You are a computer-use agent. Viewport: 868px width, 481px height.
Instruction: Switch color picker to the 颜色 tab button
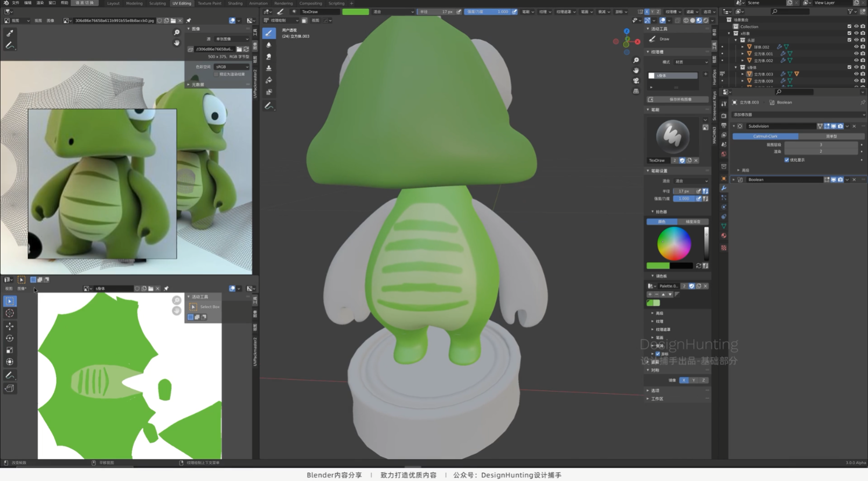(x=662, y=222)
